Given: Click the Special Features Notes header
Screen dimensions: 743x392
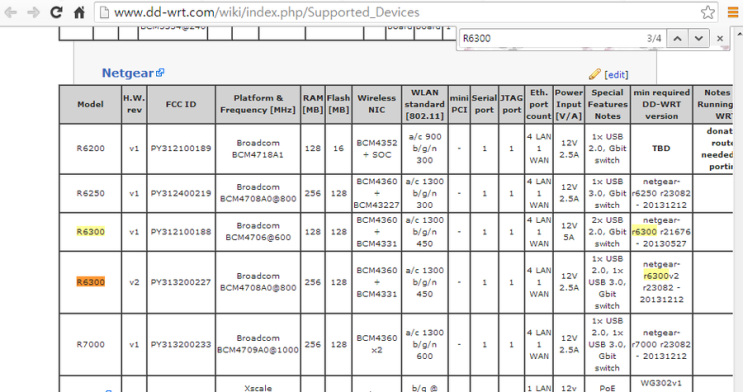Looking at the screenshot, I should (x=607, y=104).
